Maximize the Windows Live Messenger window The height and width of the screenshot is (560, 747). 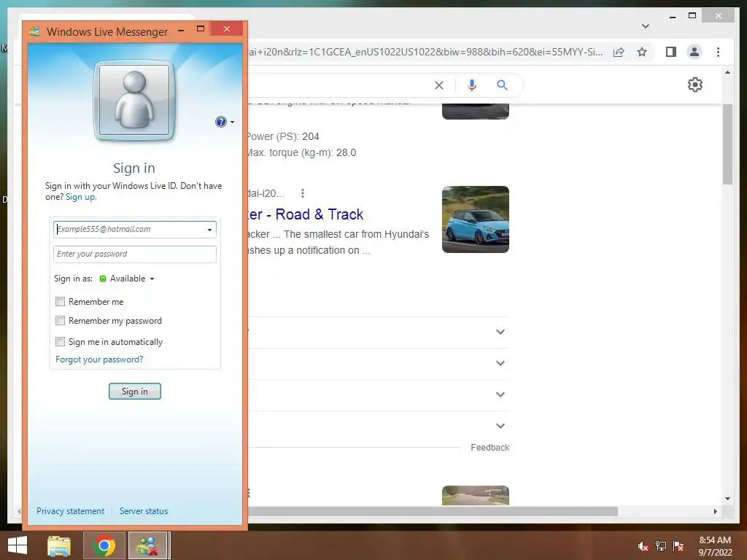pyautogui.click(x=201, y=29)
